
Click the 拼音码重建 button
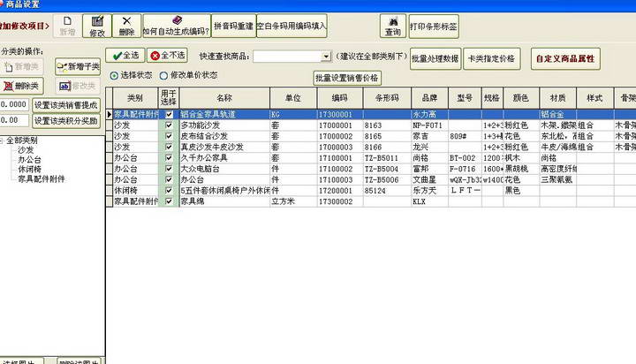233,26
